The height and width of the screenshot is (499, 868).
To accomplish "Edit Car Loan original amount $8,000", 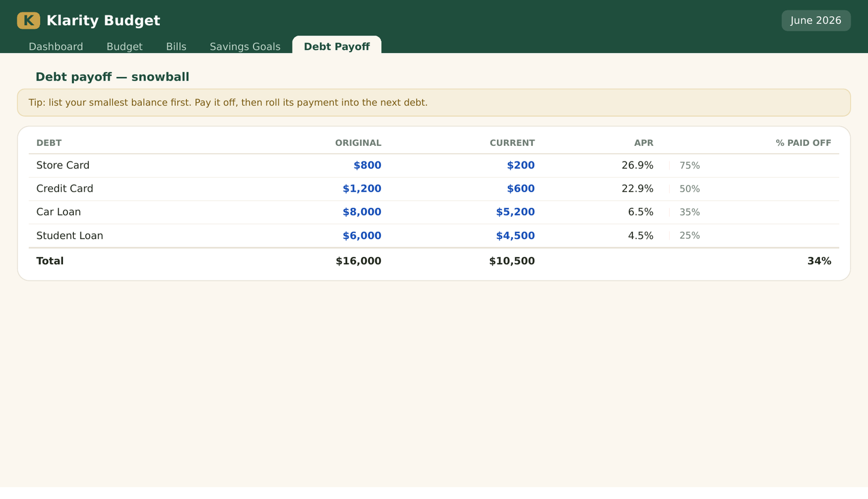I will tap(362, 212).
